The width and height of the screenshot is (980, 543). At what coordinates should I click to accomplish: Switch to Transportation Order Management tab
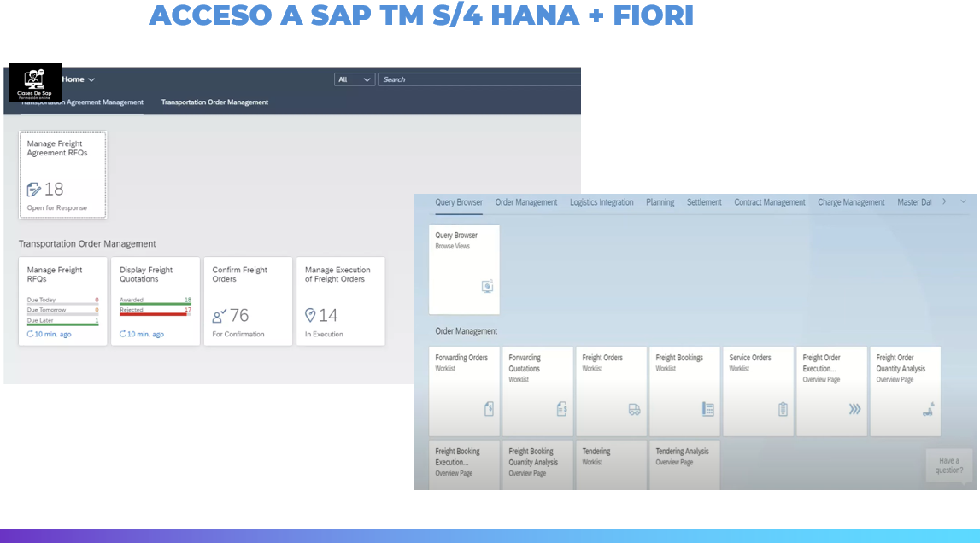[214, 102]
